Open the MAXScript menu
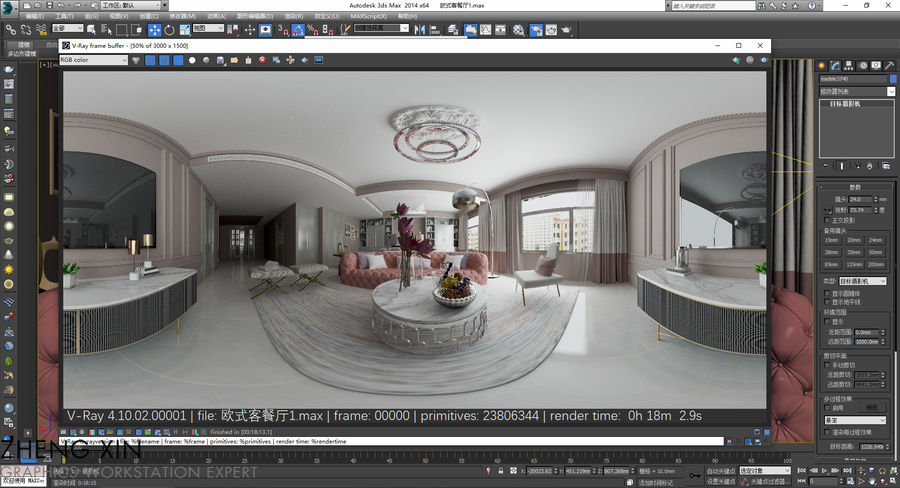 [368, 16]
